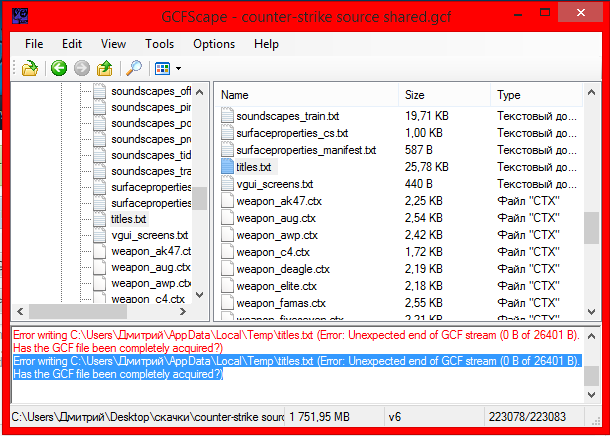Click the greyed-out forward arrow icon
610x436 pixels.
point(82,68)
